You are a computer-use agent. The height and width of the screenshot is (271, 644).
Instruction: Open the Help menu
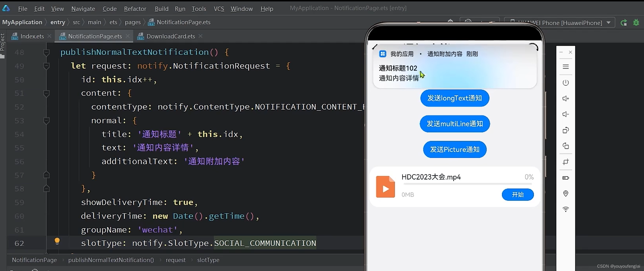(x=267, y=9)
